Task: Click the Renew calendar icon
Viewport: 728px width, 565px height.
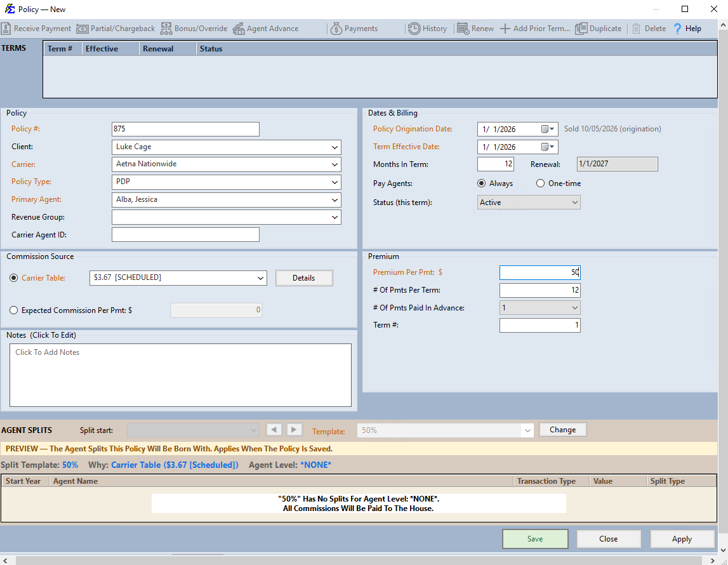Action: [463, 29]
